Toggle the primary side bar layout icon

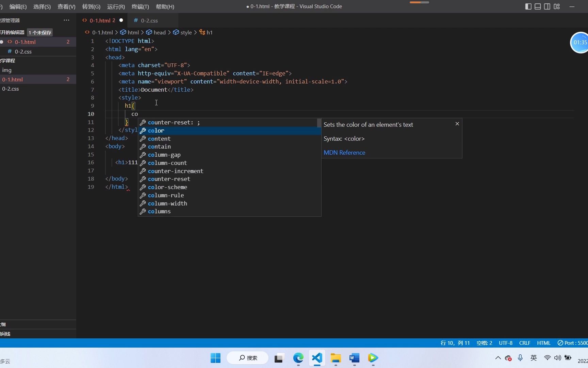pyautogui.click(x=528, y=6)
